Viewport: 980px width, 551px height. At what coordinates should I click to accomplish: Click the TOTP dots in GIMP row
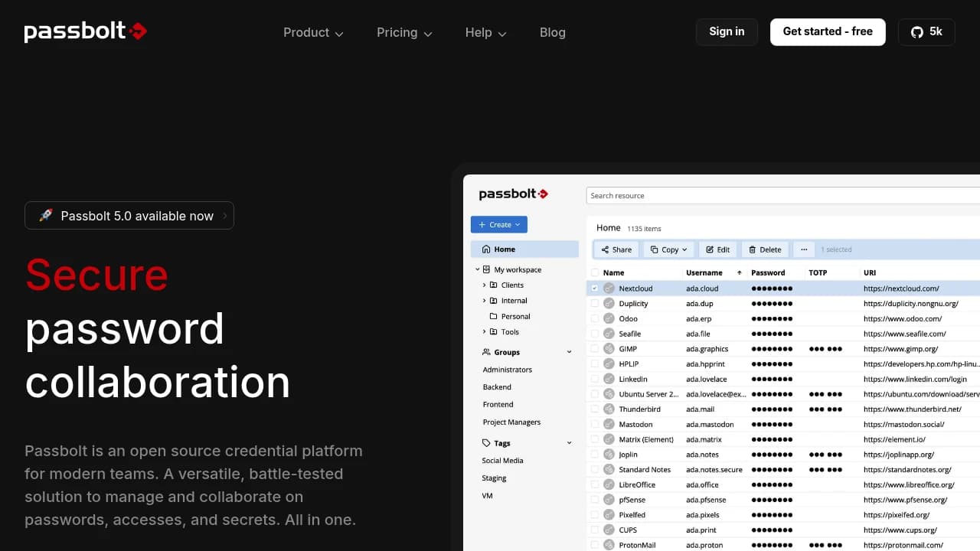(825, 349)
